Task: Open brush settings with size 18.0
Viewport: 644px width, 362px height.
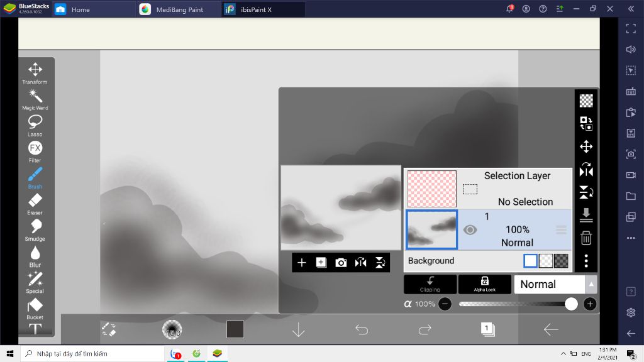Action: click(x=172, y=329)
